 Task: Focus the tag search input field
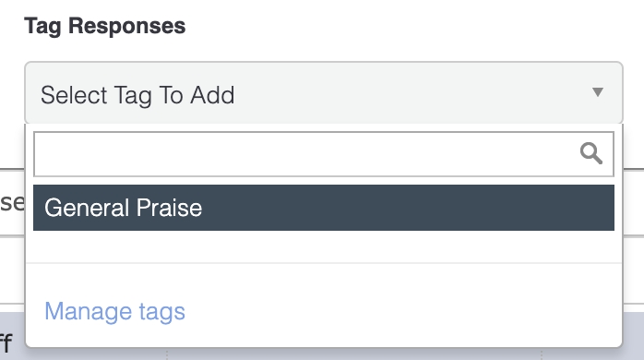point(324,154)
